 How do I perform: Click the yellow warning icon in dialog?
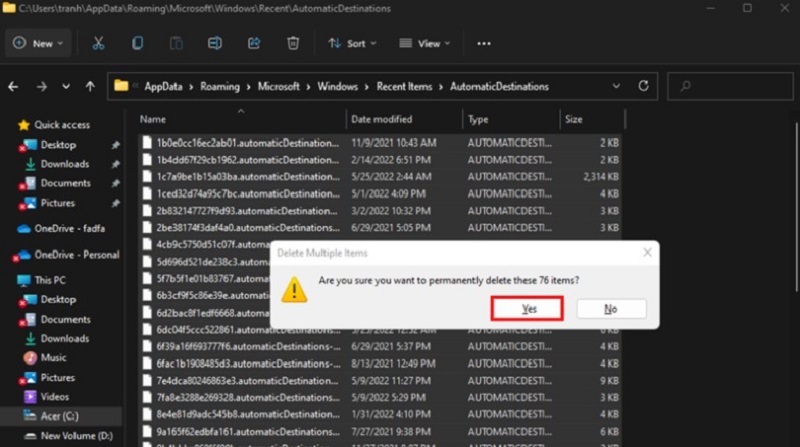click(x=294, y=290)
